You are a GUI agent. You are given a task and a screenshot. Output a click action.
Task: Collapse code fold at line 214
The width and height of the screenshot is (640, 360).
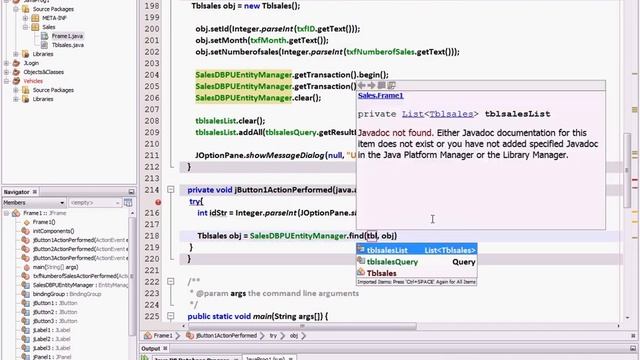click(171, 190)
